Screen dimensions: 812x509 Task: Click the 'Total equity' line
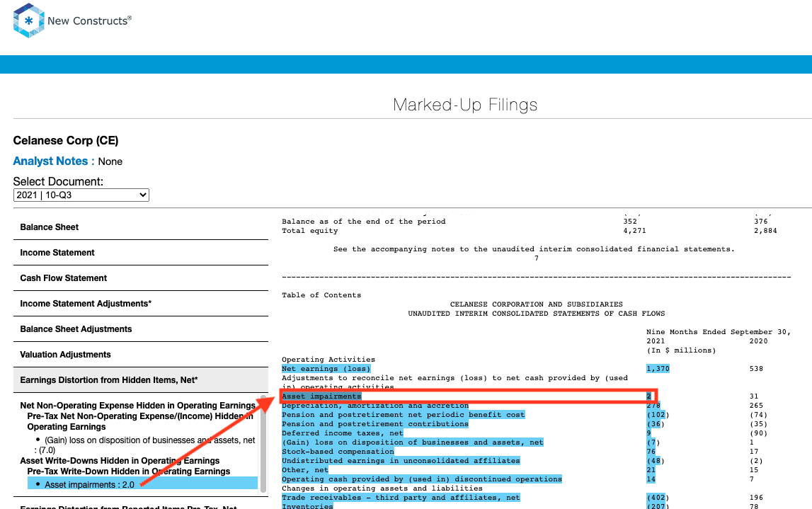pyautogui.click(x=309, y=231)
